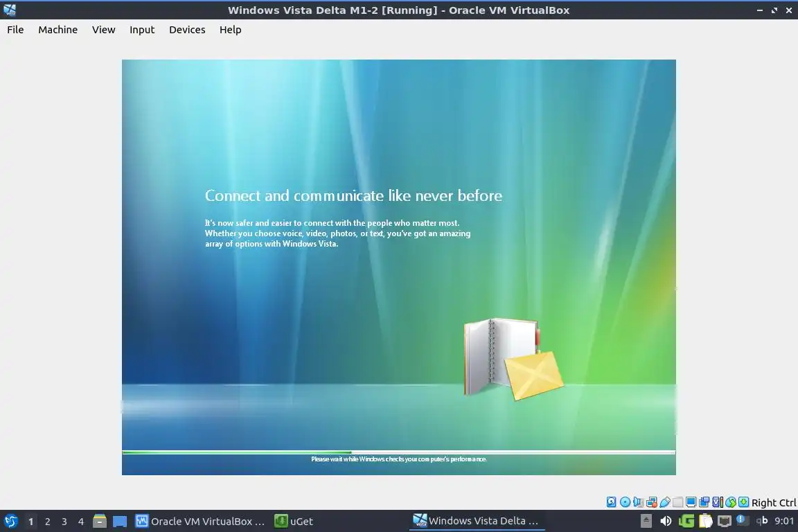Click the 'Connect and communicate like never before' heading
The height and width of the screenshot is (532, 798).
pyautogui.click(x=353, y=195)
